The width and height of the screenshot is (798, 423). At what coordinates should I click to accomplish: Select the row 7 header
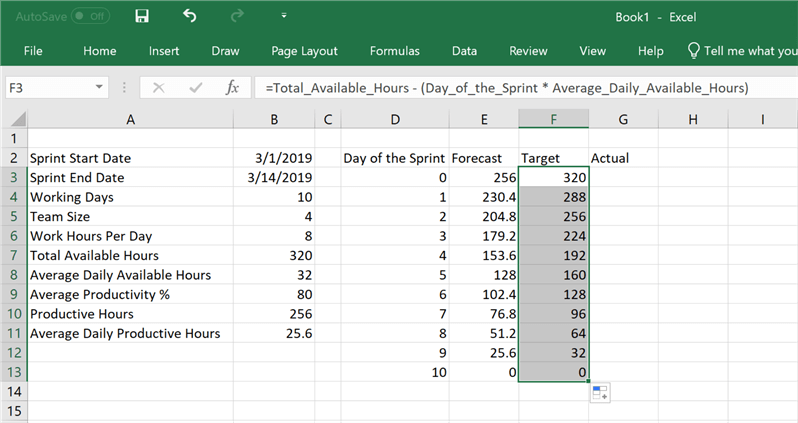click(13, 255)
